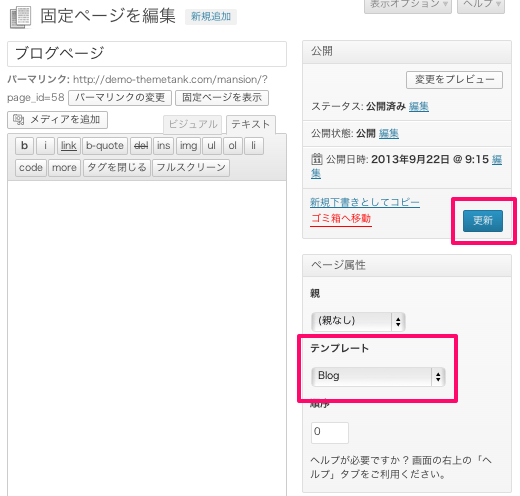Click the 順序 order number field

330,432
